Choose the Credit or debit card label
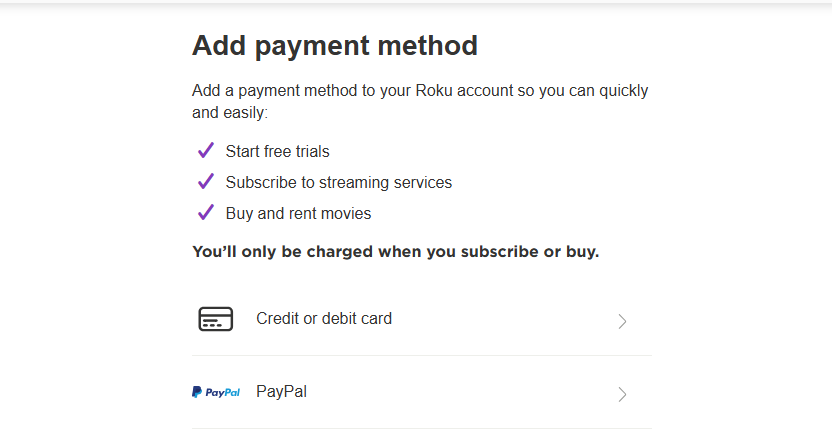 pyautogui.click(x=324, y=319)
